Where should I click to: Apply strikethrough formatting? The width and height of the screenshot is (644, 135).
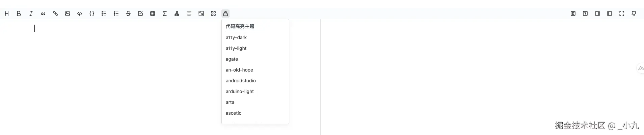coord(128,13)
